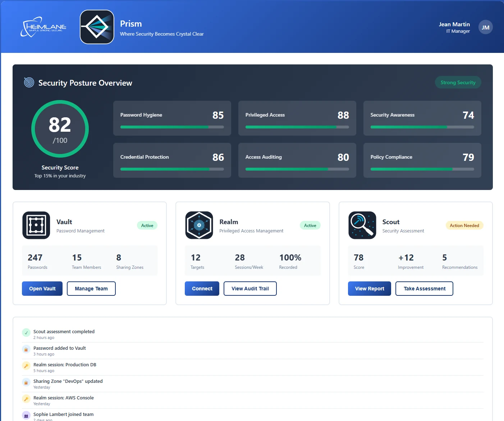Click the Manage Team button

91,289
